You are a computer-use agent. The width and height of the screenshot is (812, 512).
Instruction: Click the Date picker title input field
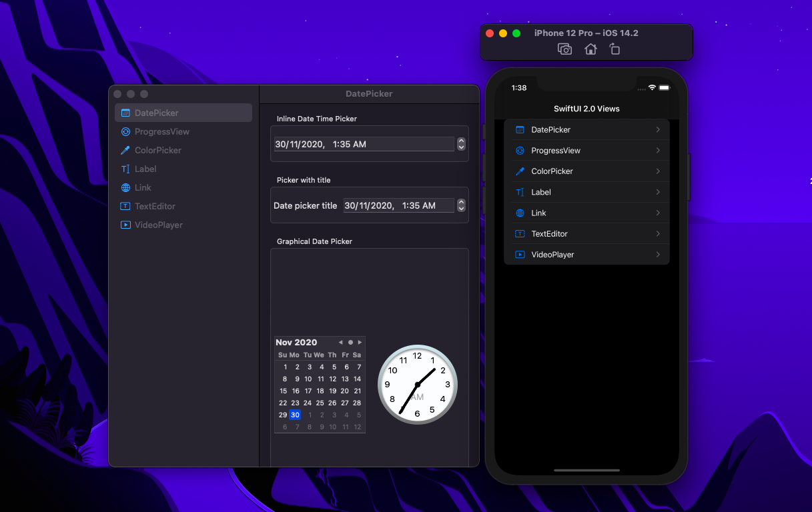398,205
